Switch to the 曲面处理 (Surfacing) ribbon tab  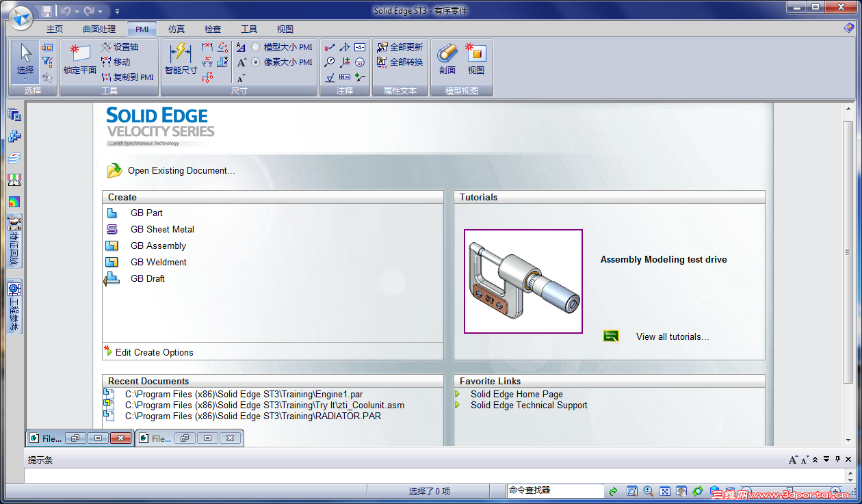click(99, 29)
